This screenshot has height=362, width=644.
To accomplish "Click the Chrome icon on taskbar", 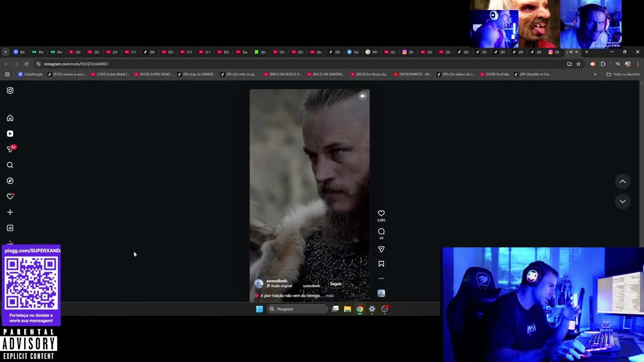I will click(x=360, y=309).
